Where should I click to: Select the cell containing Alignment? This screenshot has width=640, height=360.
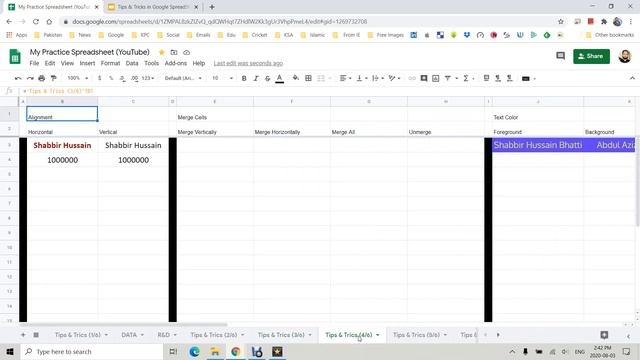[x=62, y=114]
